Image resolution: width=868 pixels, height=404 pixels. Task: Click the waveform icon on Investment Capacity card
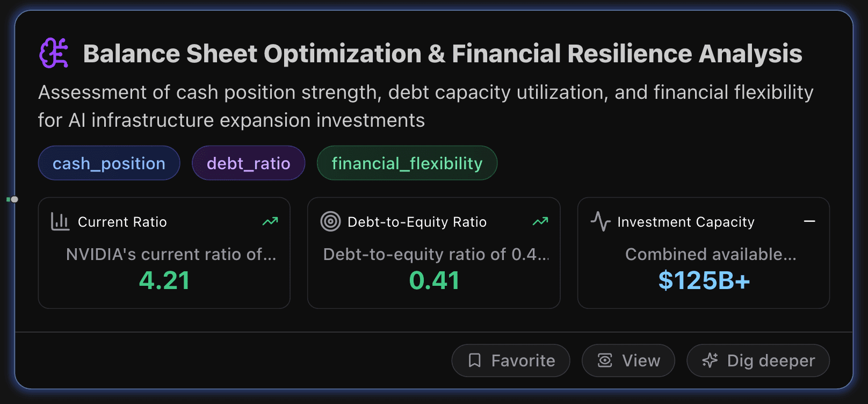click(x=601, y=221)
